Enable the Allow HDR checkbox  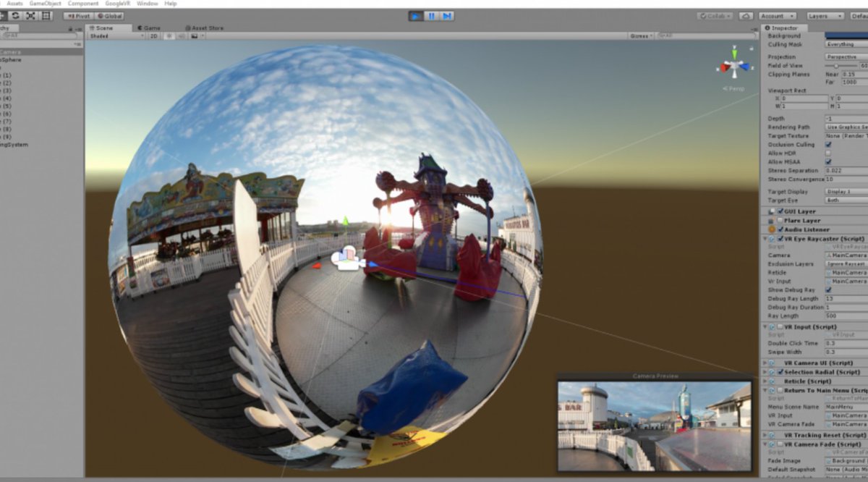(828, 153)
